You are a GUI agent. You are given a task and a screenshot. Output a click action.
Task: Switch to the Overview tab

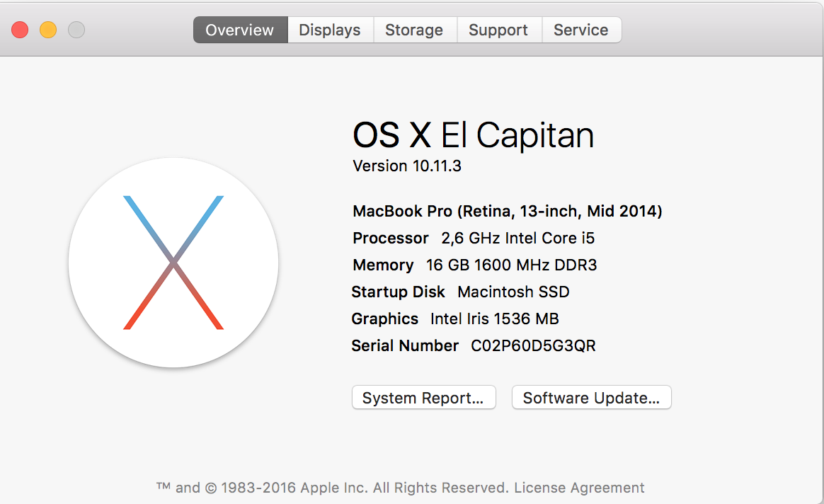click(240, 30)
